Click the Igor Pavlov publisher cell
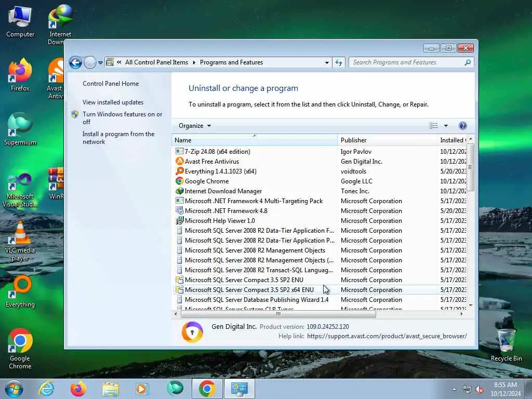 (x=356, y=152)
